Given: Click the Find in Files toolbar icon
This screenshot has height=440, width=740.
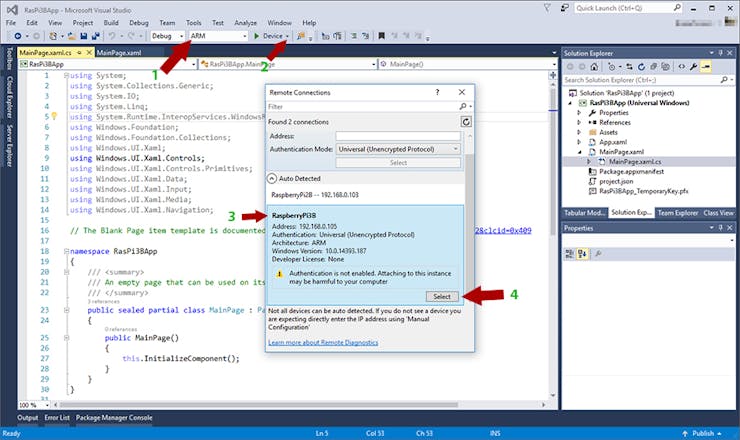Looking at the screenshot, I should click(301, 36).
